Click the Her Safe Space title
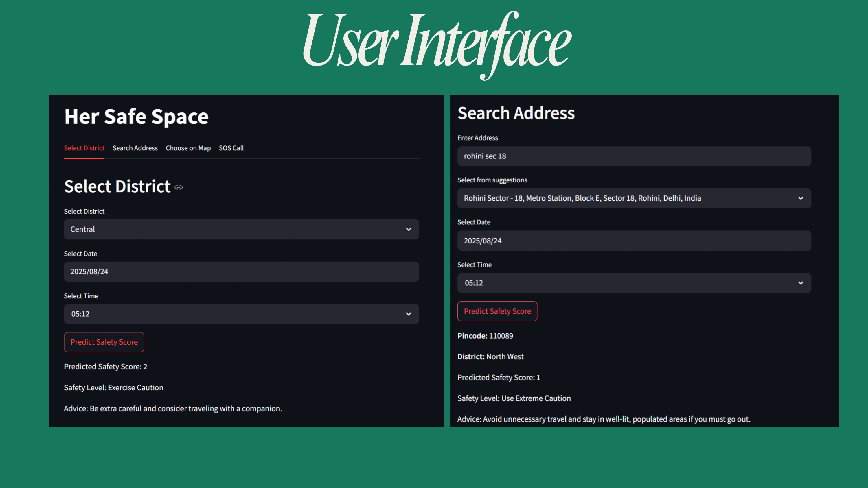The height and width of the screenshot is (488, 868). (x=137, y=117)
